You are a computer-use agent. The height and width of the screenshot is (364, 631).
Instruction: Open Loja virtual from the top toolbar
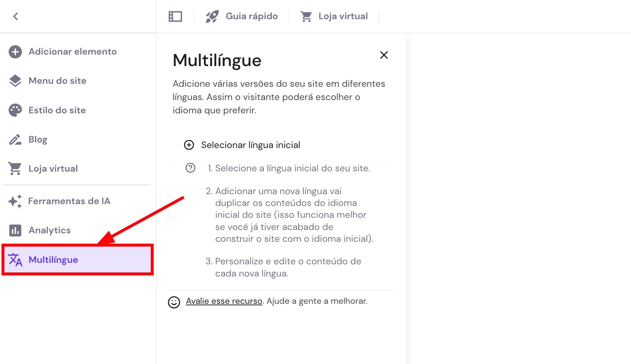point(343,16)
